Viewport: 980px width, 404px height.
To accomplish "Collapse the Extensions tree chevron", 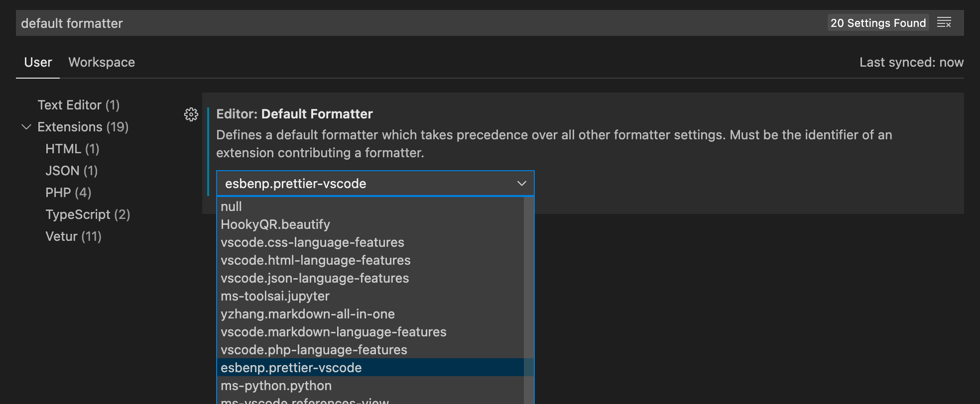I will pos(26,127).
